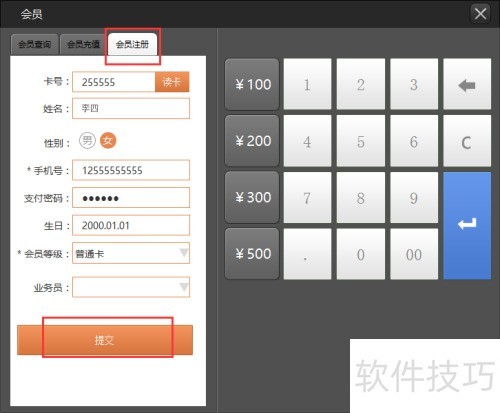The height and width of the screenshot is (413, 500).
Task: Tap keypad digit 7
Action: [307, 197]
